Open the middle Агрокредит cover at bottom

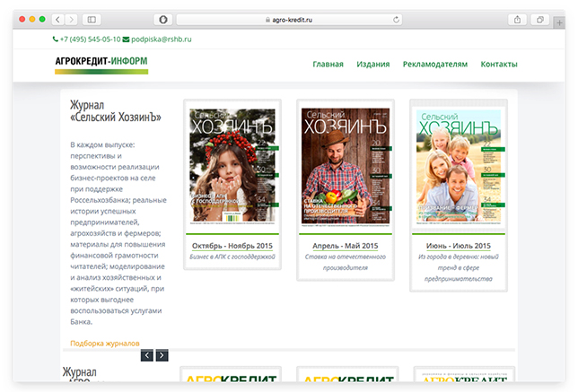[348, 376]
